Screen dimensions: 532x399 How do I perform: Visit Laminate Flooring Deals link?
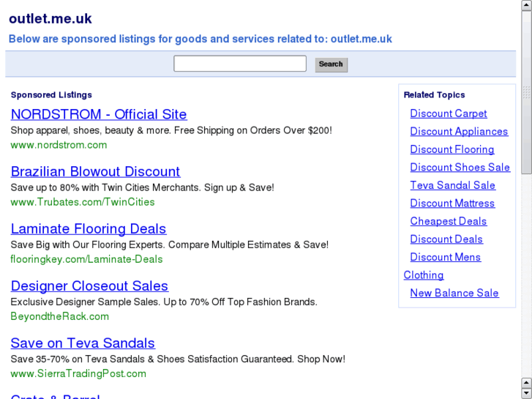tap(89, 229)
